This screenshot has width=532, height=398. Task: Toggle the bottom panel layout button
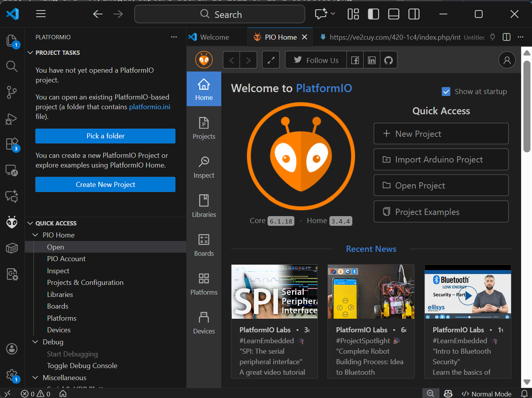coord(394,14)
